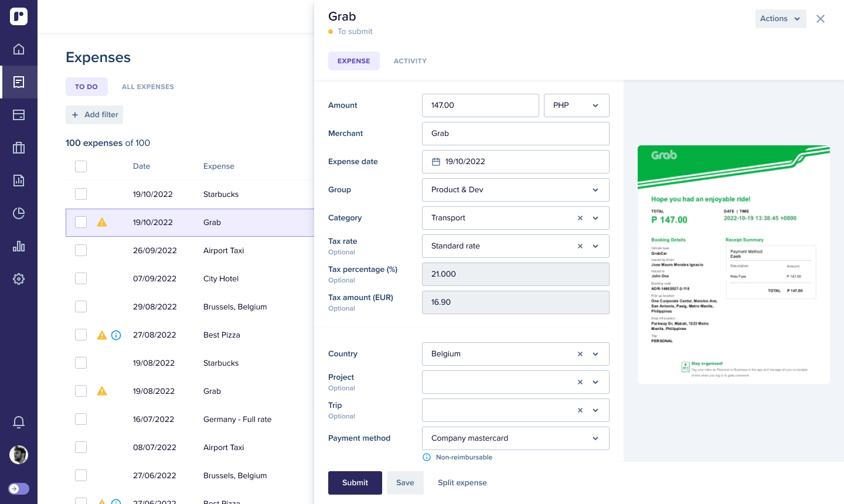The width and height of the screenshot is (844, 504).
Task: Tick the Starbucks 19/10/2022 checkbox
Action: tap(81, 194)
